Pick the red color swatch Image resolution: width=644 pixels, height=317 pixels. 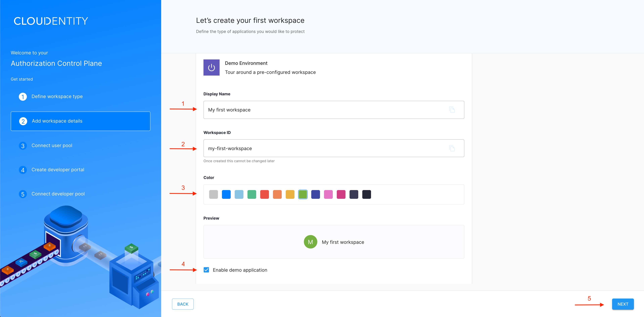click(265, 194)
